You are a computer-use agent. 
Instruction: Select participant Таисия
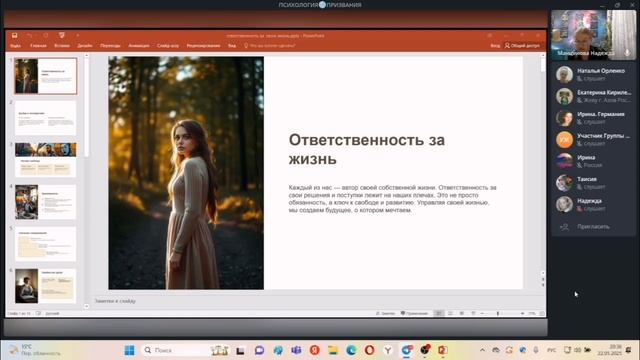(593, 183)
